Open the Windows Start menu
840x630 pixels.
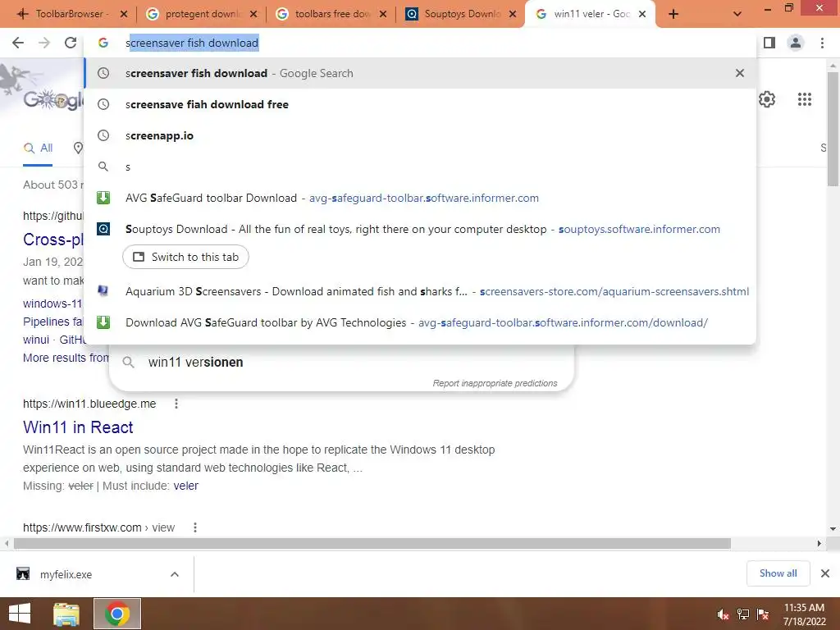click(20, 614)
